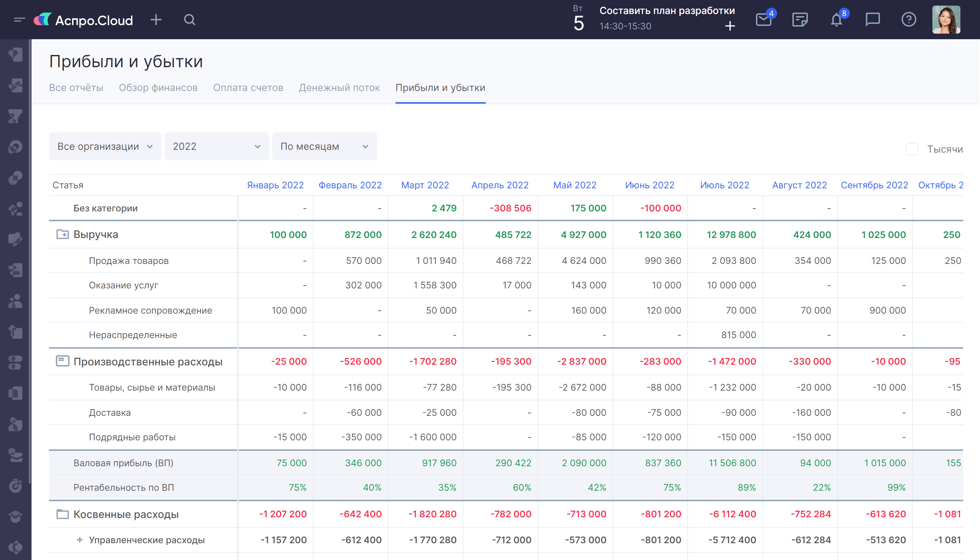Screen dimensions: 980x560
Task: Click the Март 2022 column link
Action: tap(425, 185)
